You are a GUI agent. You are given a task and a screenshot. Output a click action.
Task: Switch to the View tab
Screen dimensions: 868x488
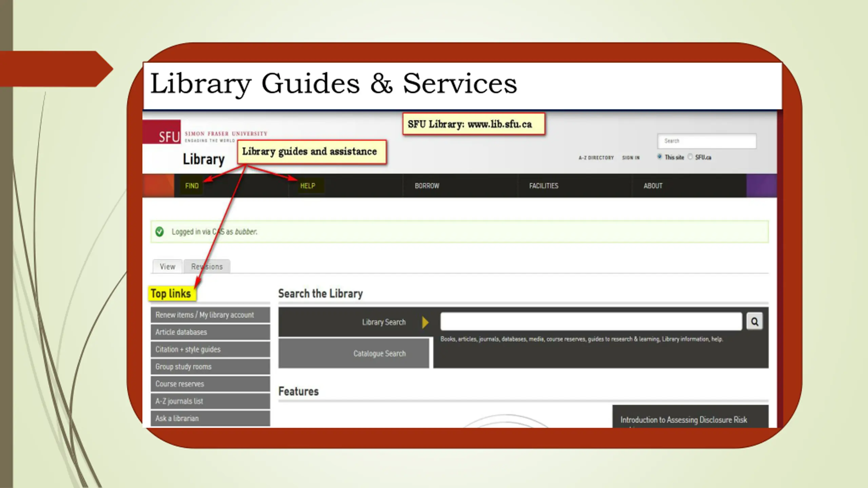point(167,266)
